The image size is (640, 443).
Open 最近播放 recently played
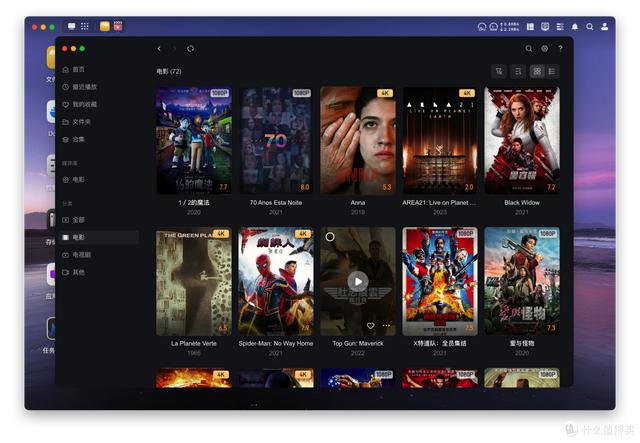click(99, 87)
